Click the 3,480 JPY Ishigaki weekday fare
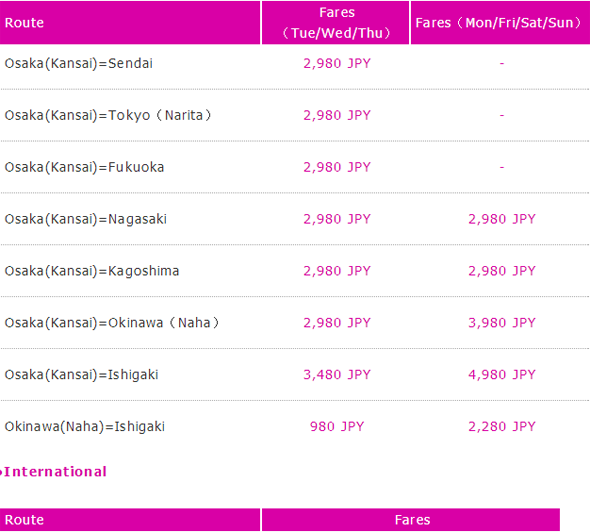 [x=337, y=375]
